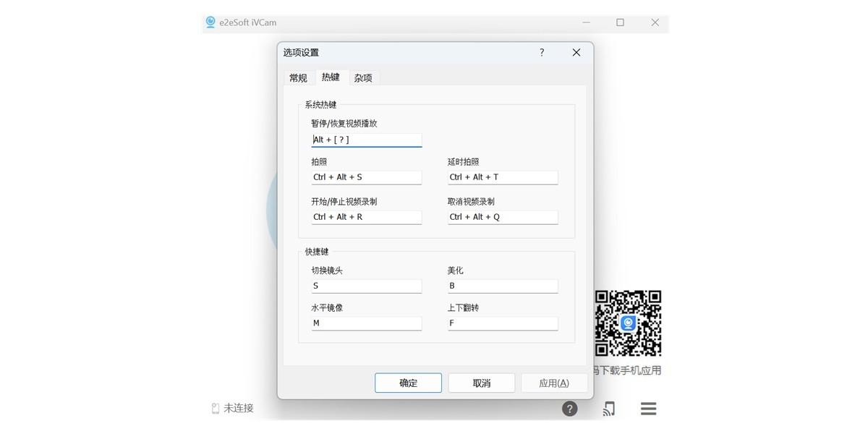Click the connection status icon beside 未连接
The width and height of the screenshot is (868, 434).
[x=215, y=407]
